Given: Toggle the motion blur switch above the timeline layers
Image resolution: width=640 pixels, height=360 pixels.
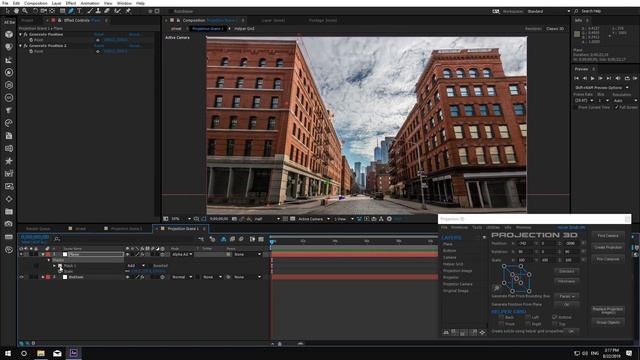Looking at the screenshot, I should pos(241,239).
